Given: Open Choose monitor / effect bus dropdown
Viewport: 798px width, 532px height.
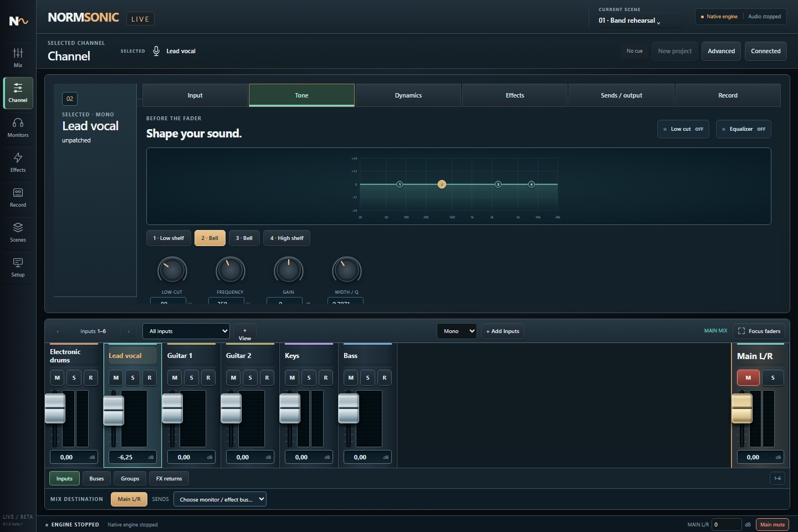Looking at the screenshot, I should [x=220, y=499].
